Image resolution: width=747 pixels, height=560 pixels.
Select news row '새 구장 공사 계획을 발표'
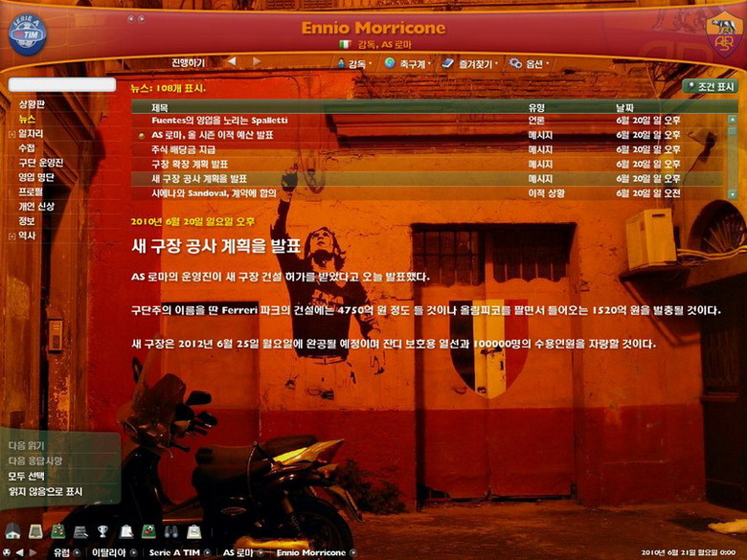click(428, 179)
